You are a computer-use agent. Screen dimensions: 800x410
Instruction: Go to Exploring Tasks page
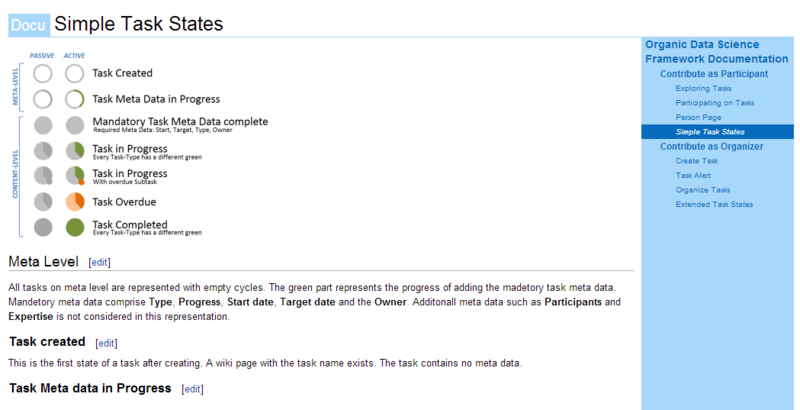[704, 88]
